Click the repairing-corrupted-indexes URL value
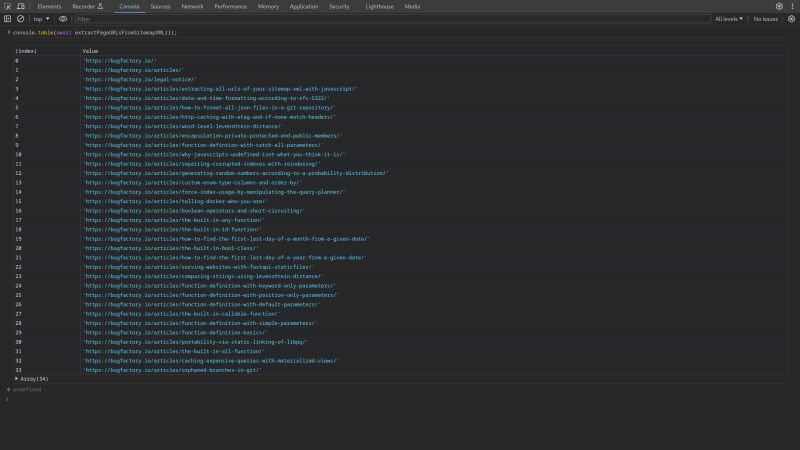 [x=202, y=164]
